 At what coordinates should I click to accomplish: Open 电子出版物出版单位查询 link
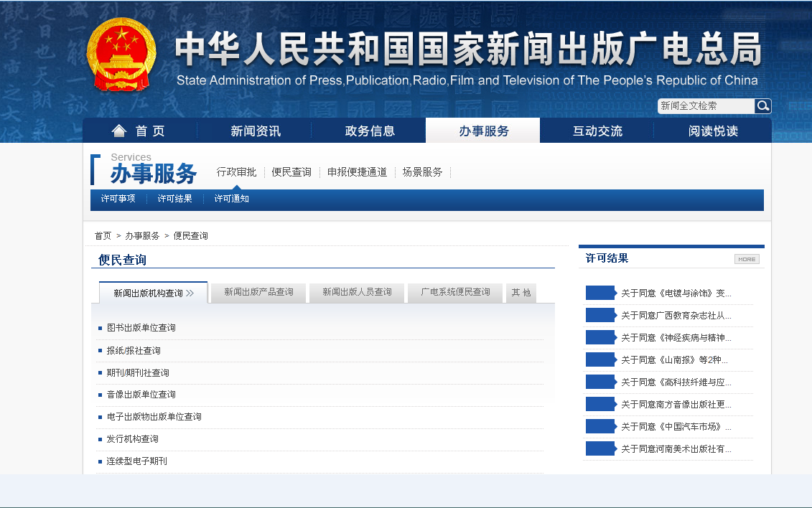(154, 417)
